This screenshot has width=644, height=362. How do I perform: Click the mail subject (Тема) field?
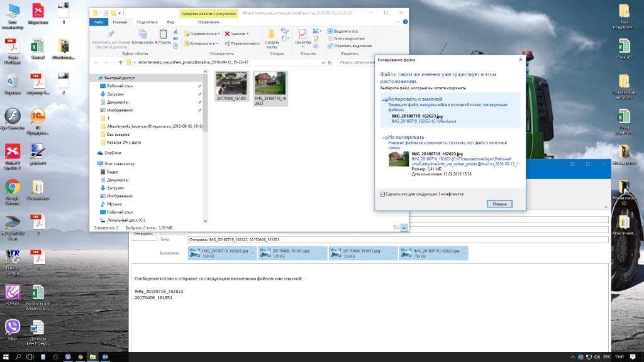click(x=398, y=239)
